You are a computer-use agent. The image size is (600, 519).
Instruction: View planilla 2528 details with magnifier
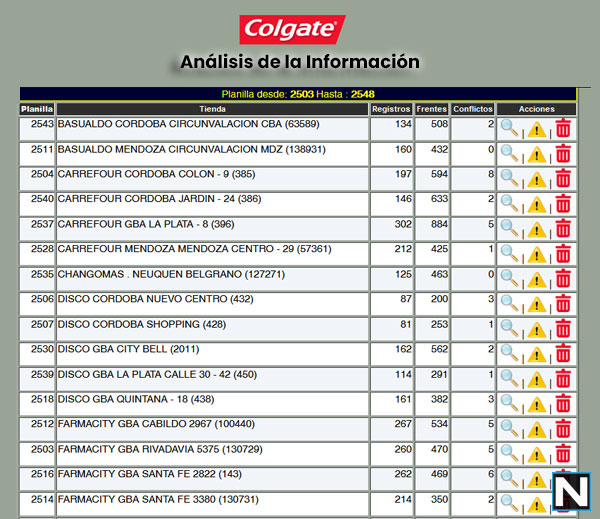509,253
